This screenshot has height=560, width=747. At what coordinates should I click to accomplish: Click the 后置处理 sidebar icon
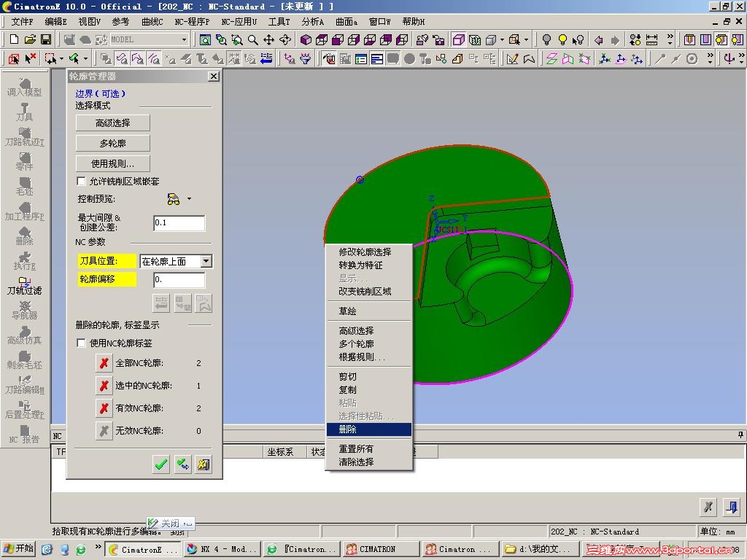24,410
